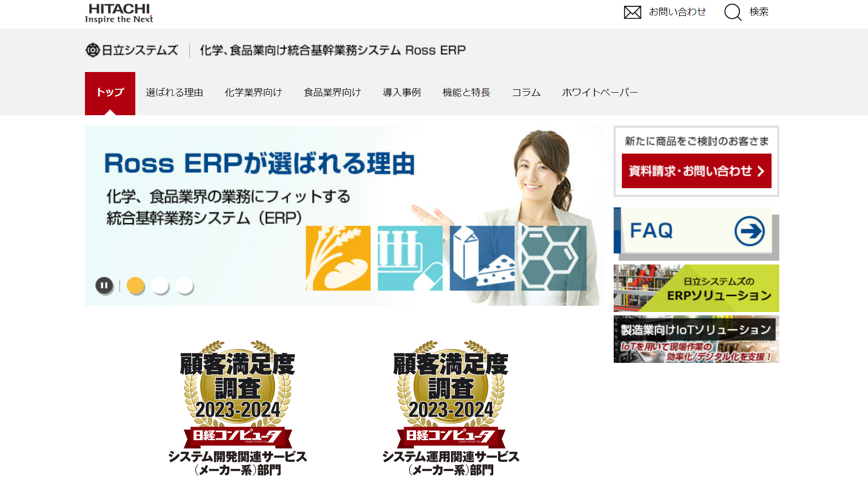Image resolution: width=868 pixels, height=480 pixels.
Task: Select the 導入事例 menu entry
Action: (402, 93)
